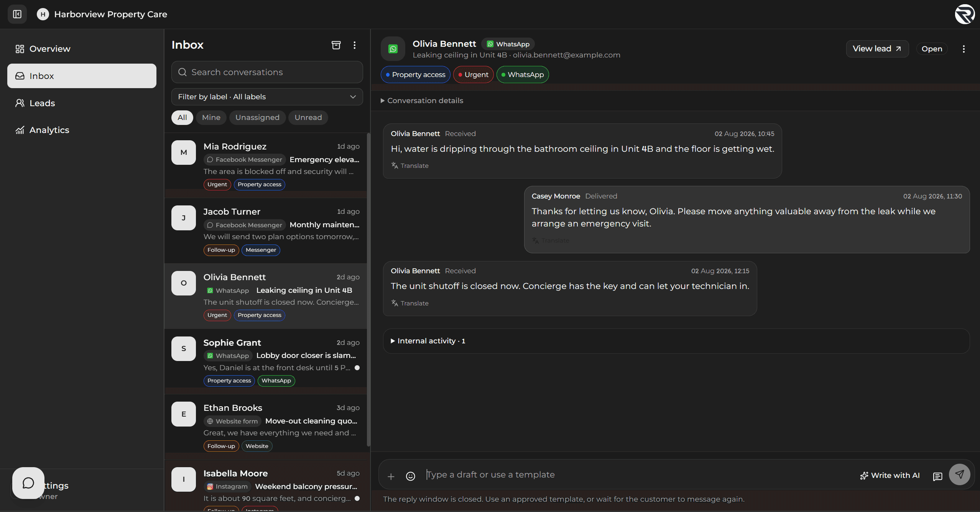Click the unread dot on Sophie Grant
The width and height of the screenshot is (980, 512).
coord(357,368)
